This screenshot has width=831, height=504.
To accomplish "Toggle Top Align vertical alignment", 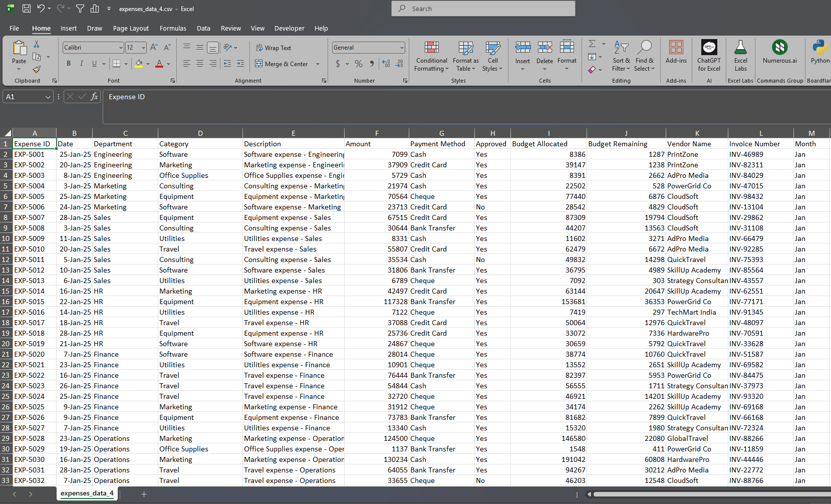I will (186, 48).
